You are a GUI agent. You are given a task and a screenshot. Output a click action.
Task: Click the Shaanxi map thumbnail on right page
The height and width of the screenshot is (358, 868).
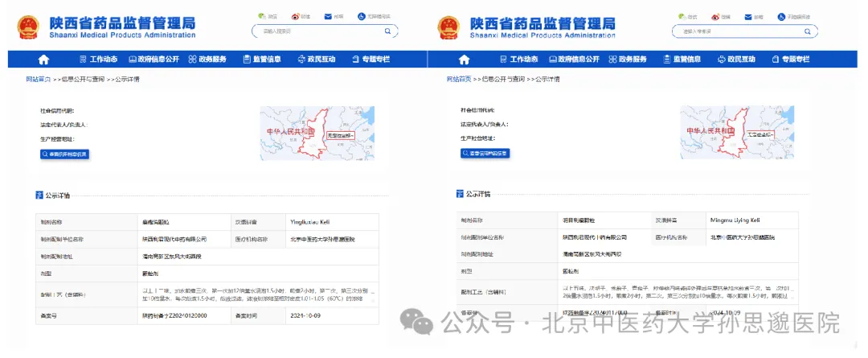737,133
